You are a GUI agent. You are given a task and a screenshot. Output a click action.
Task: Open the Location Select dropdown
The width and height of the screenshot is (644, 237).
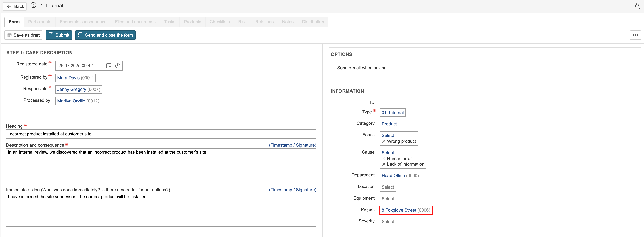[x=387, y=187]
